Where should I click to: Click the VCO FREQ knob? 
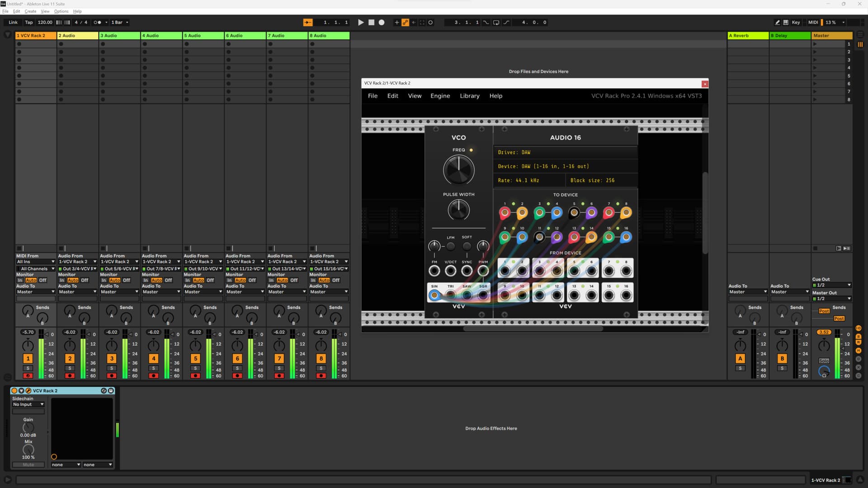tap(458, 170)
